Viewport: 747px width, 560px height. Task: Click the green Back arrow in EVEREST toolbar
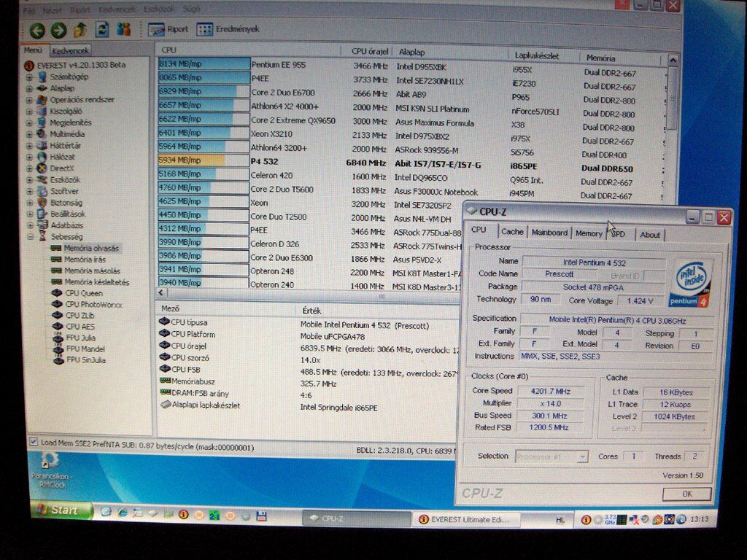click(37, 31)
